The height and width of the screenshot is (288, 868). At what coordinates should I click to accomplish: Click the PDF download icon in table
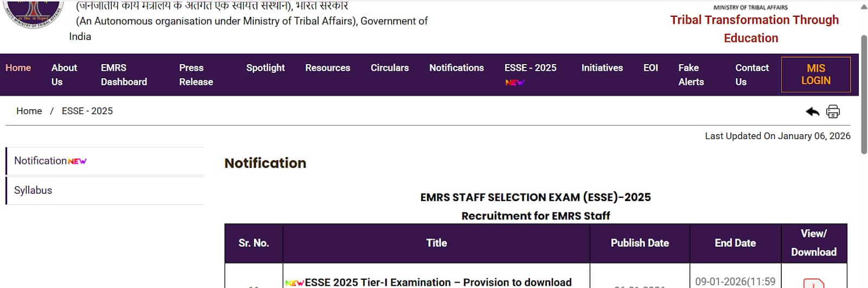813,283
